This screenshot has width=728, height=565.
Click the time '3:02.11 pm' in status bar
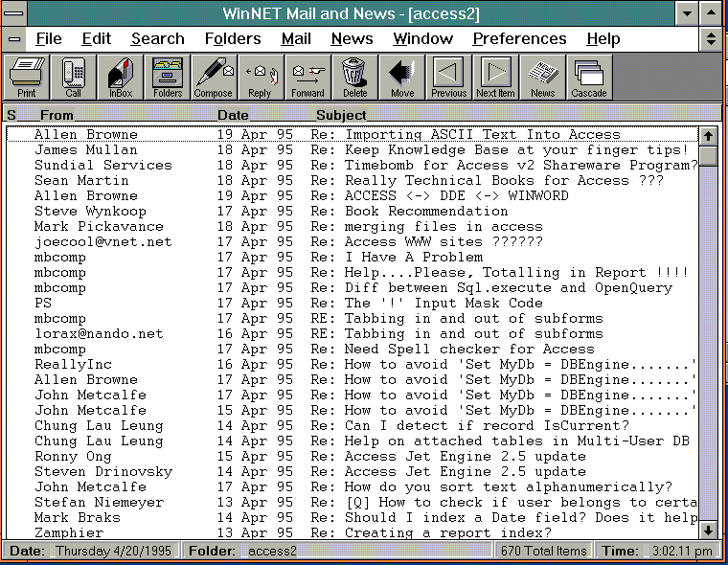click(682, 551)
